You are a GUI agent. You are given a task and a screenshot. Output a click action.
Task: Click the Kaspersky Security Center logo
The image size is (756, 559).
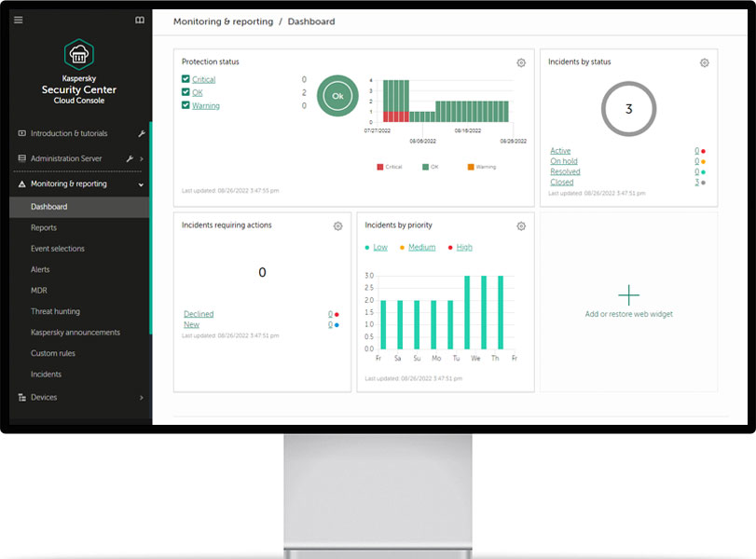(79, 54)
